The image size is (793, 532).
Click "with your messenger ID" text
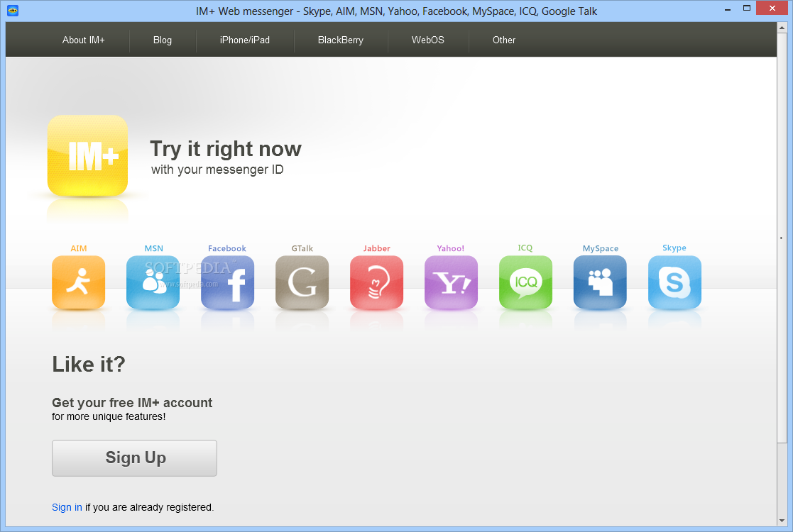pos(217,170)
